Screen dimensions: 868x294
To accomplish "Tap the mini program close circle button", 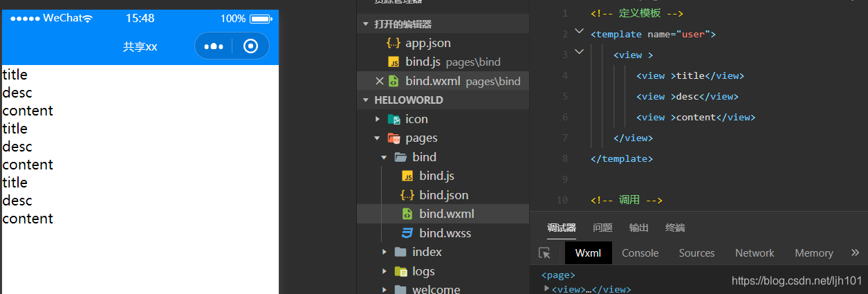I will pos(251,46).
